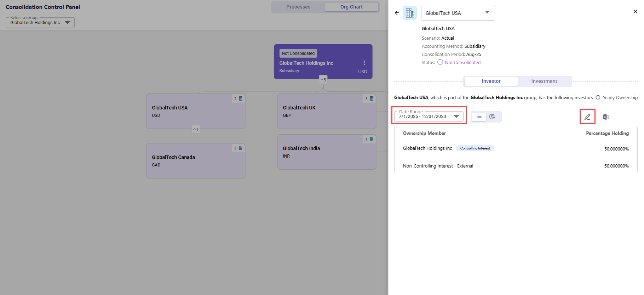Click the back arrow in the side panel

pyautogui.click(x=397, y=13)
